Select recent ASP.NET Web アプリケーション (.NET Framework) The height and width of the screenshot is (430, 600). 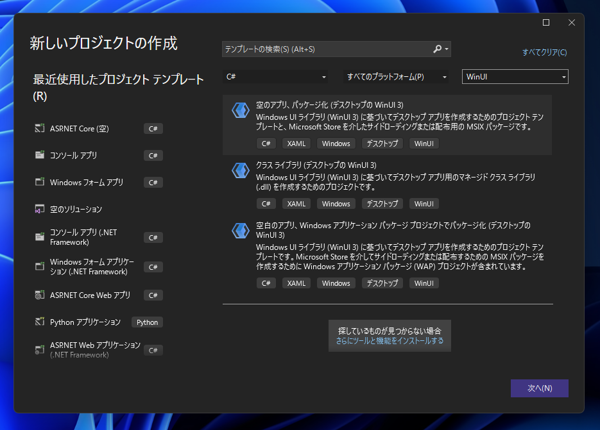tap(99, 350)
